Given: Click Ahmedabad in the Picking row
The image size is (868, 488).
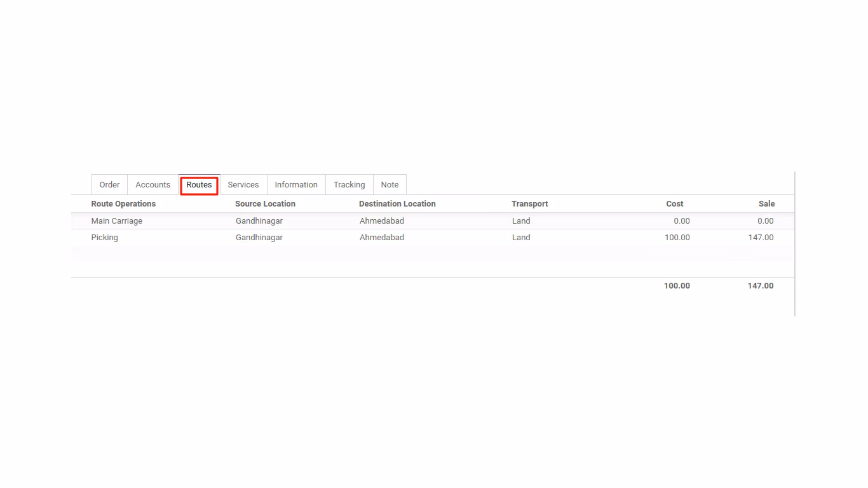Looking at the screenshot, I should click(x=382, y=238).
